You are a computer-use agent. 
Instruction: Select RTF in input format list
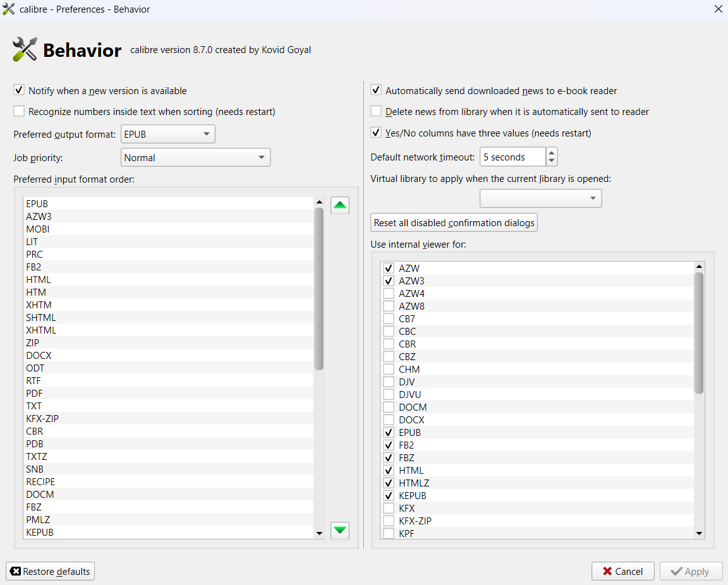pos(169,381)
